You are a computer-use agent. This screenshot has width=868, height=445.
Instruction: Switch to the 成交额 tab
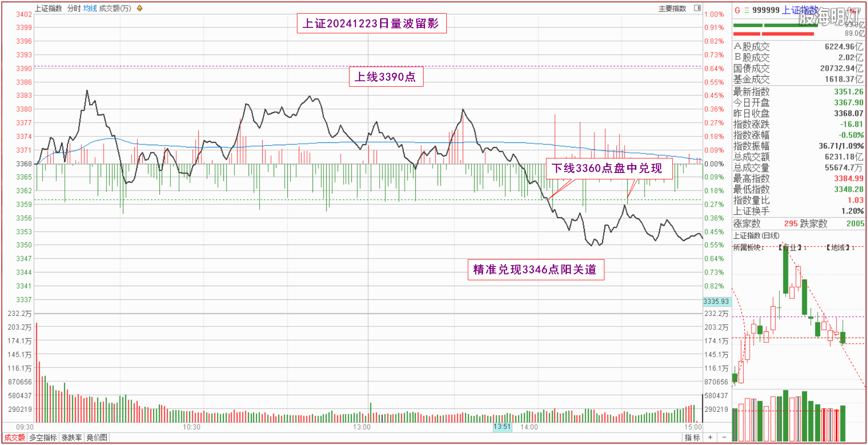point(15,437)
